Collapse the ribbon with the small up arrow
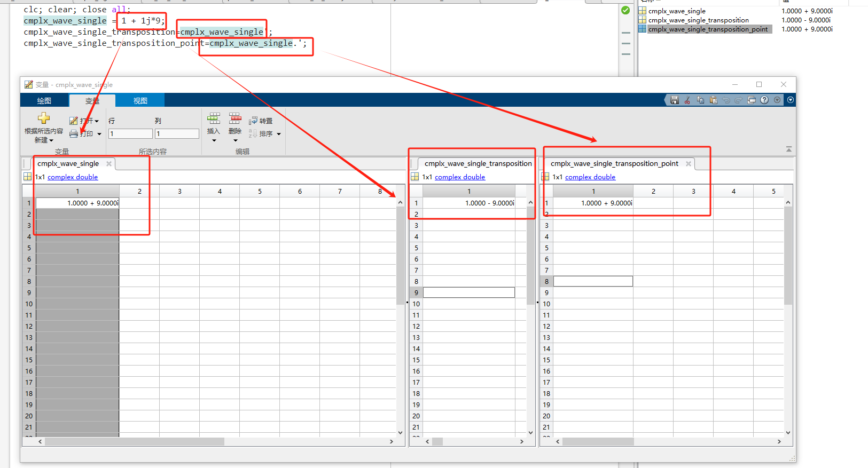The image size is (868, 468). coord(789,149)
